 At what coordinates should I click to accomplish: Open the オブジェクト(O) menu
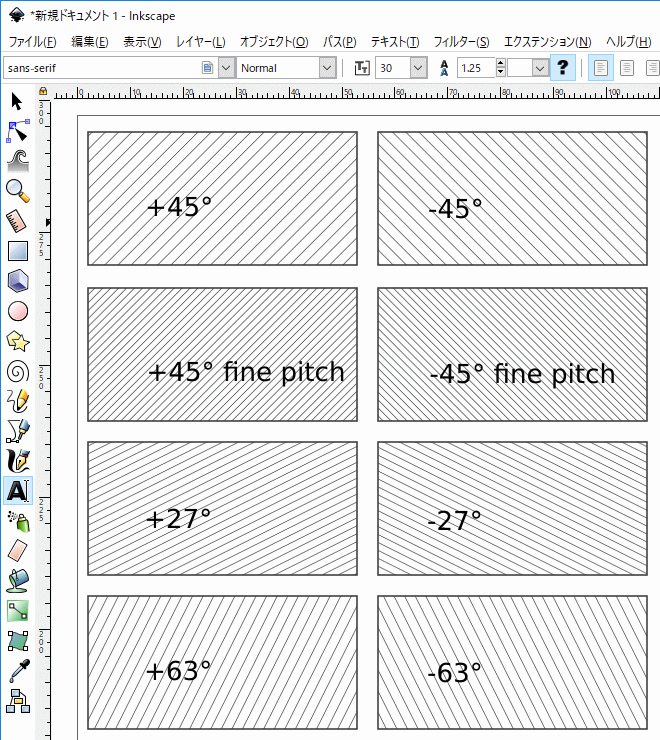click(x=274, y=42)
